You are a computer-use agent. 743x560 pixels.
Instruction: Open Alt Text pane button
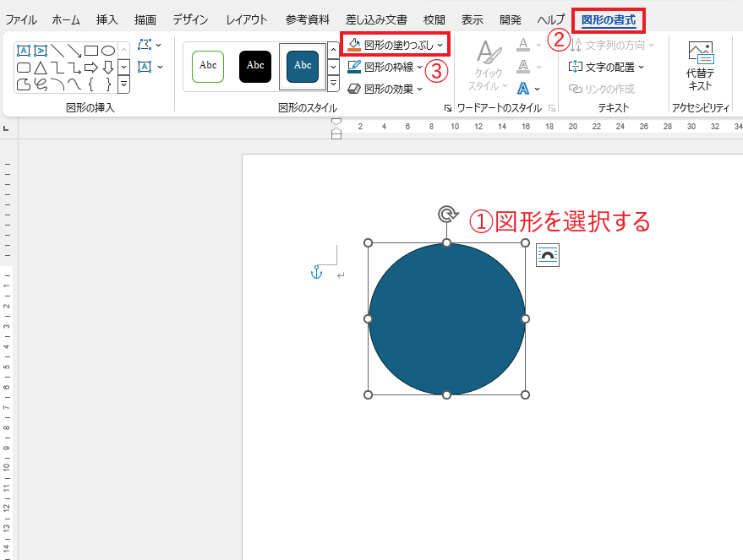coord(700,66)
